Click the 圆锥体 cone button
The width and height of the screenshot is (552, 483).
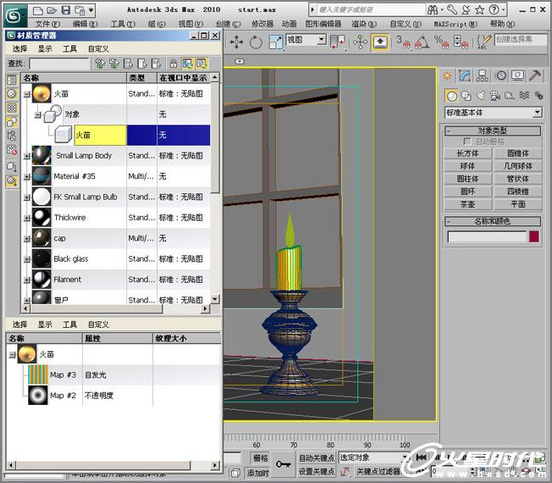[x=518, y=153]
